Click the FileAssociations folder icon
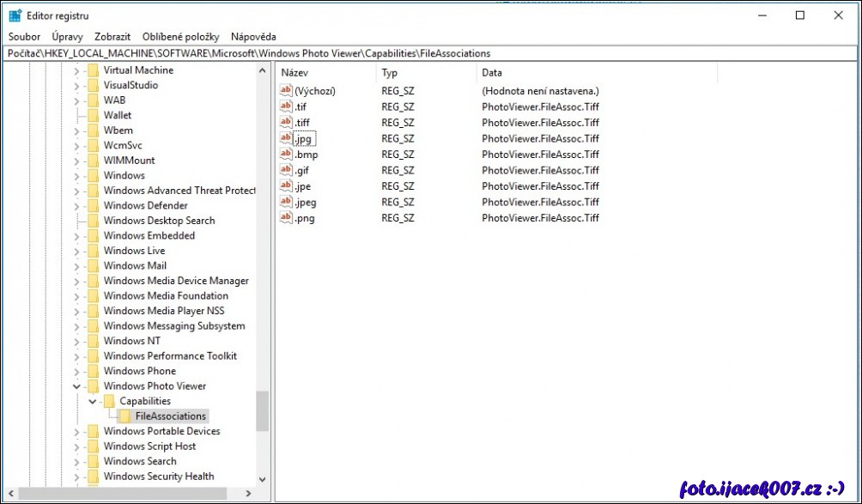The image size is (862, 504). (x=125, y=416)
